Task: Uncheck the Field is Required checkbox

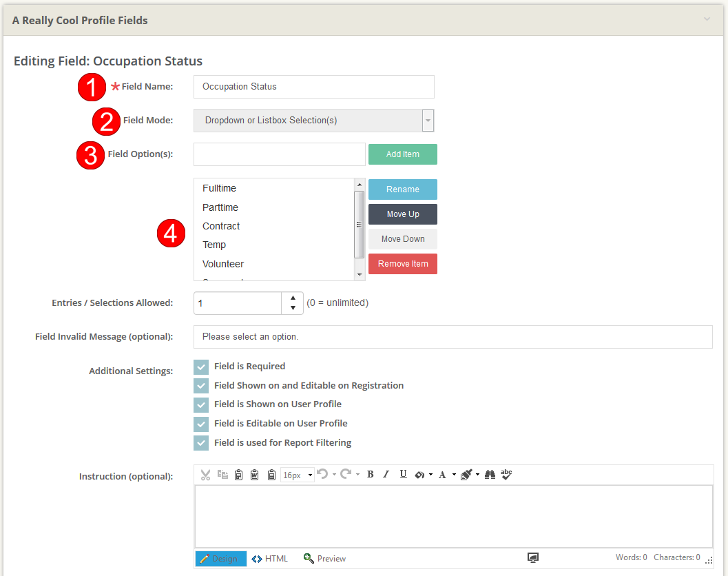Action: tap(201, 367)
